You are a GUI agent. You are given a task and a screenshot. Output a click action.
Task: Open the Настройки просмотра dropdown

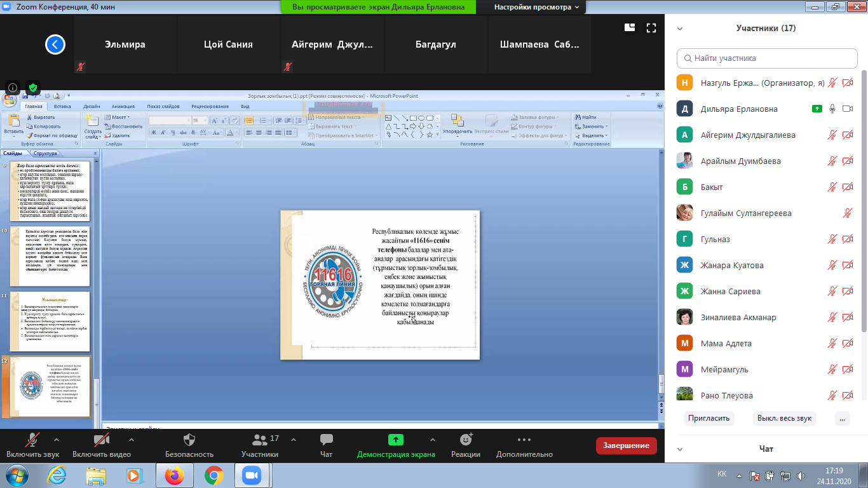[537, 7]
